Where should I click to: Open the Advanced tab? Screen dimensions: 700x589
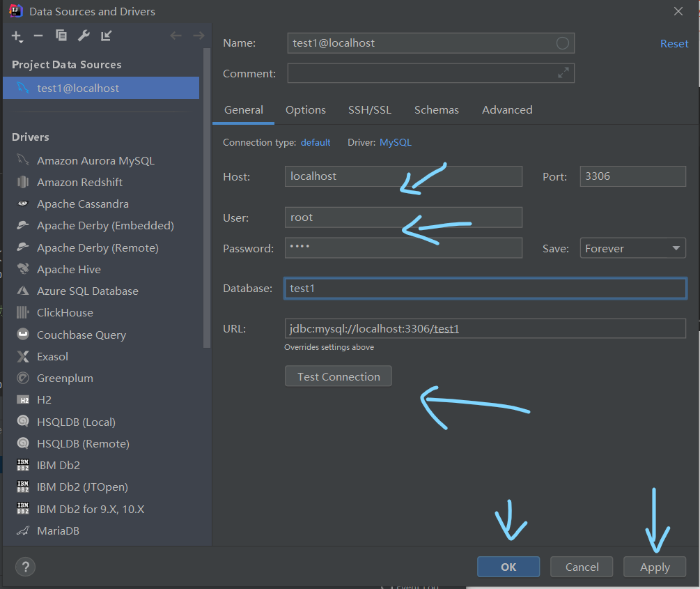point(507,110)
